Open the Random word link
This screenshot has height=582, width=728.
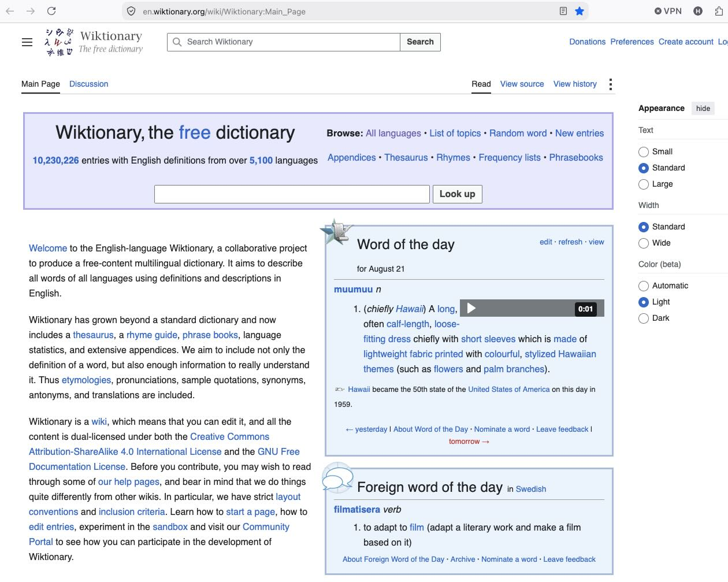(518, 133)
